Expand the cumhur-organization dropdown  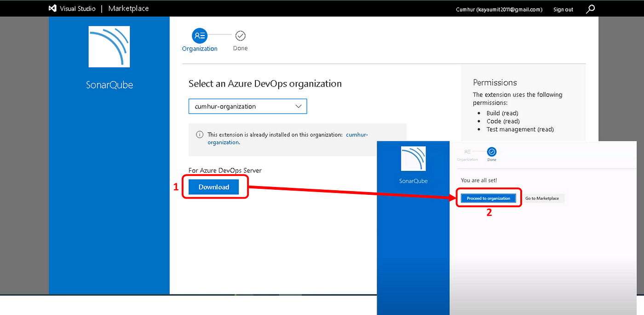pyautogui.click(x=247, y=106)
